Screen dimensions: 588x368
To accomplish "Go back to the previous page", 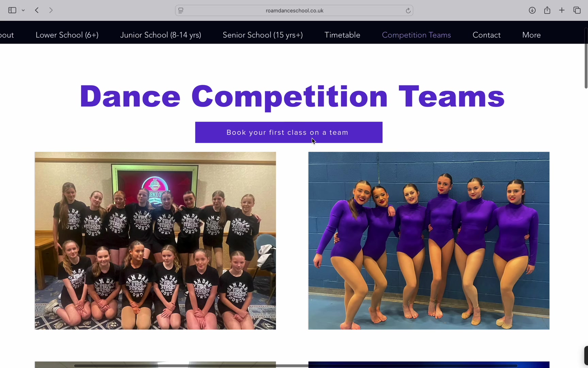I will pyautogui.click(x=37, y=10).
